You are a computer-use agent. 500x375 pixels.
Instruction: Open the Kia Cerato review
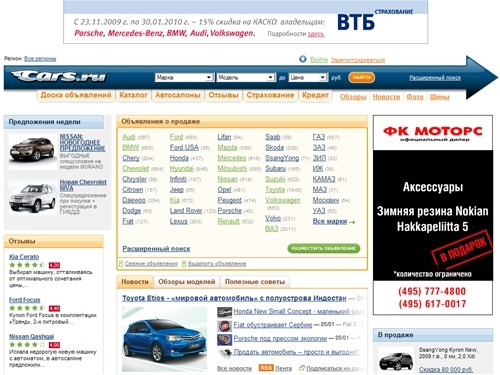tap(24, 257)
